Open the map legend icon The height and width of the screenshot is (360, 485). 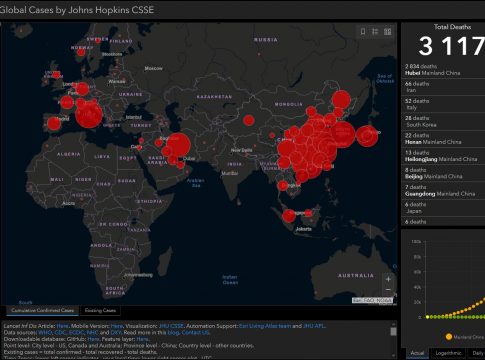375,32
